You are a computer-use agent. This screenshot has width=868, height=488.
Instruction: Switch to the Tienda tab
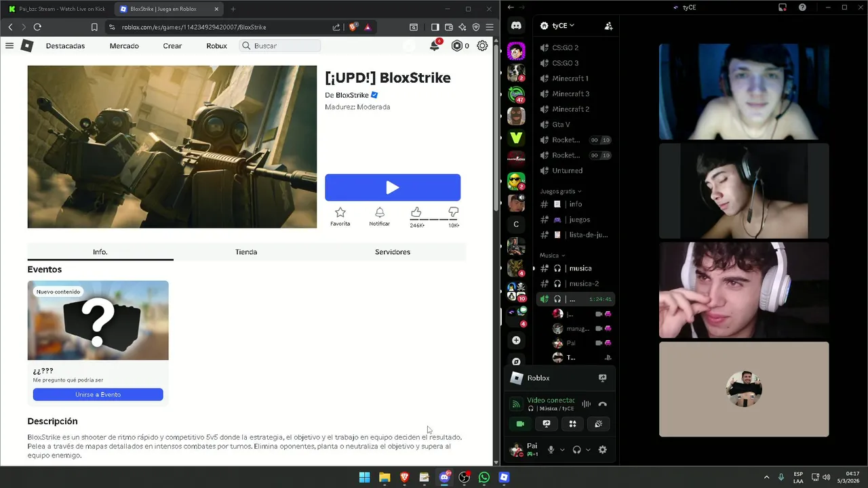click(246, 251)
